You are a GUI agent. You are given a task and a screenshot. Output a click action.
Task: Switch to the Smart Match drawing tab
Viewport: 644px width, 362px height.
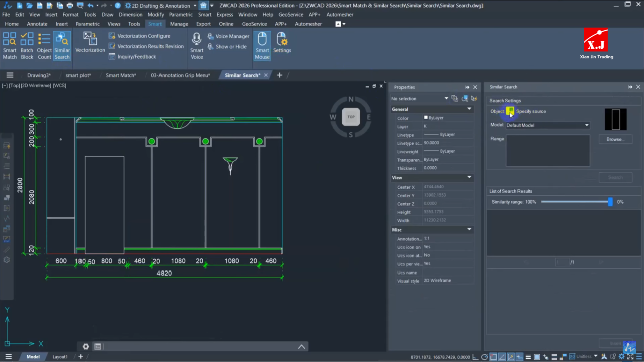click(x=121, y=75)
